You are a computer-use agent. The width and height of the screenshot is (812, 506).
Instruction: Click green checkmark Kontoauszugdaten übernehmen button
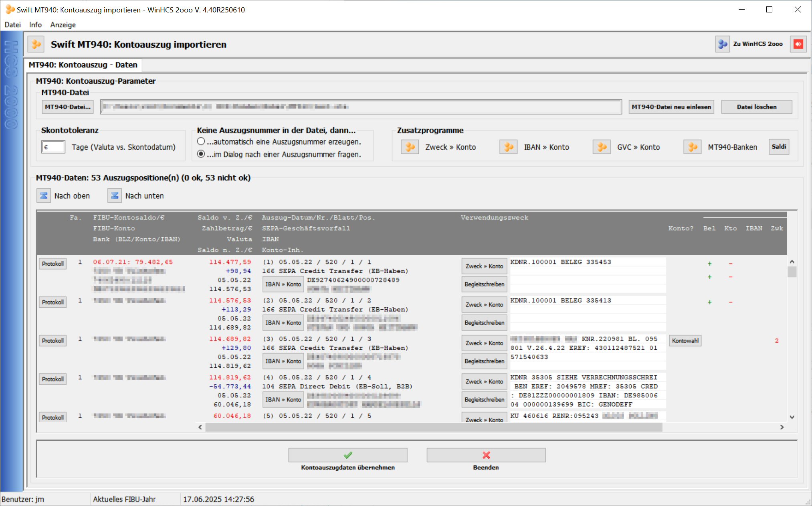point(348,455)
